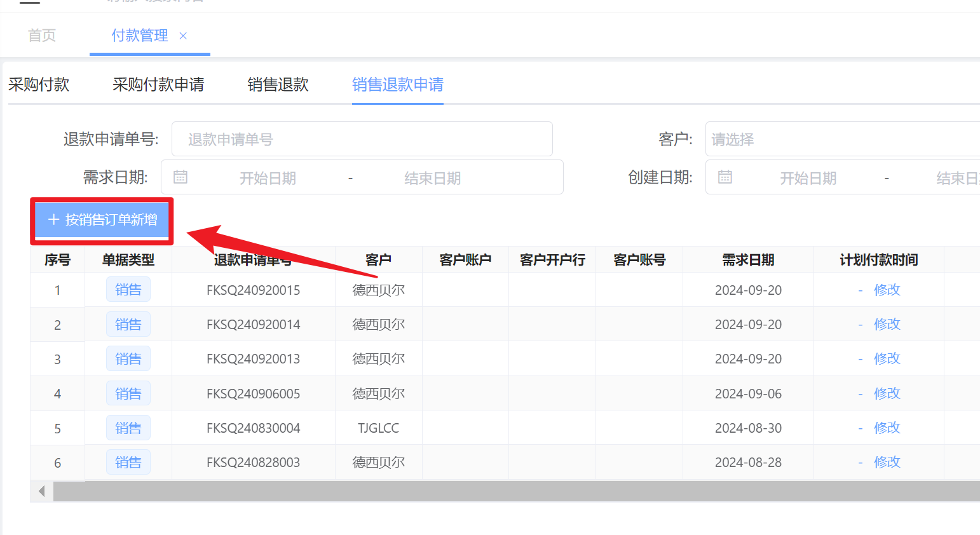The width and height of the screenshot is (980, 535).
Task: Open the 销售退款 sub-tab
Action: (x=278, y=85)
